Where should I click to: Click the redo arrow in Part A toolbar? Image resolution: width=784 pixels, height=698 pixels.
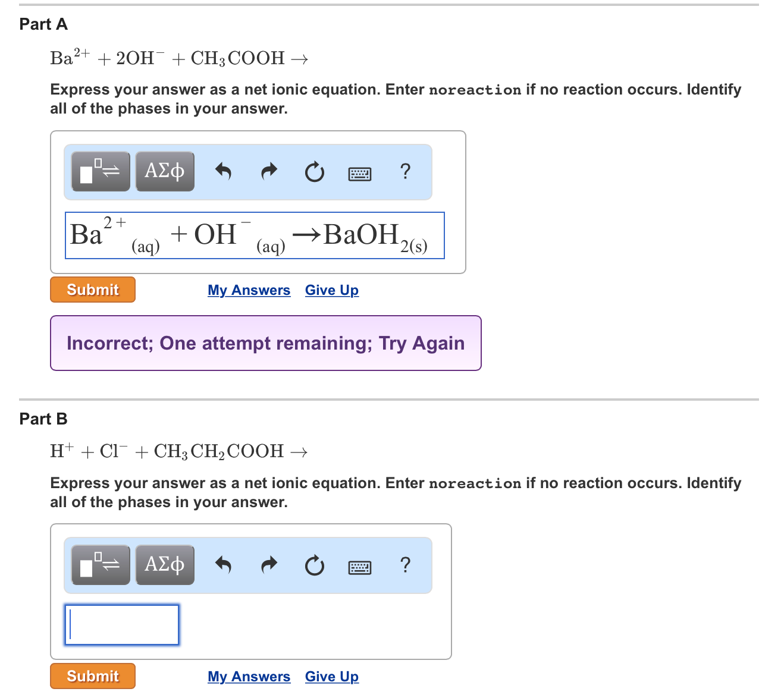[269, 172]
